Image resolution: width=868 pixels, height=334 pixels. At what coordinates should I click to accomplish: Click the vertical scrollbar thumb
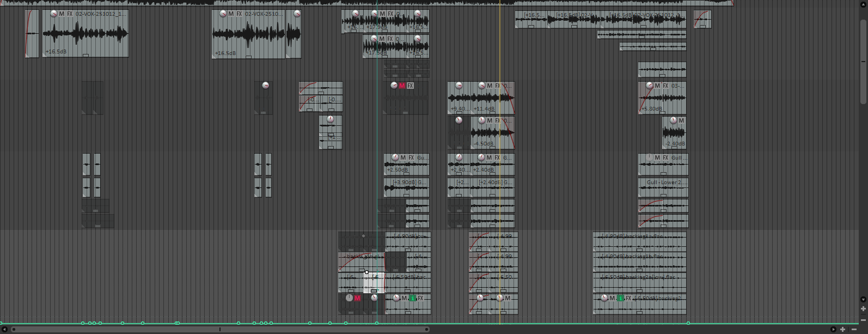(863, 60)
